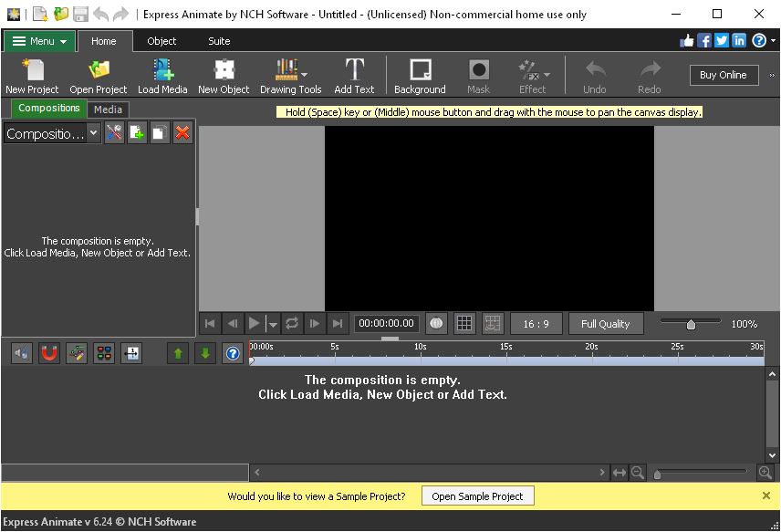Open the Sample Project
The height and width of the screenshot is (532, 781).
477,495
